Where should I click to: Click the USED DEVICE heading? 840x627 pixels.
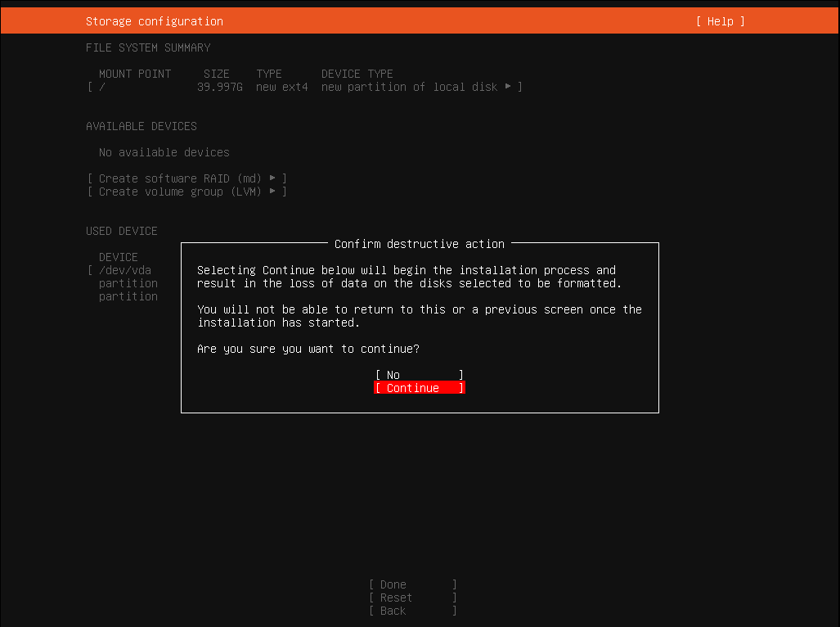tap(121, 230)
